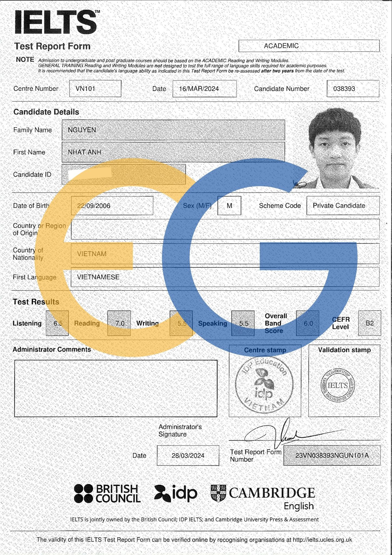The image size is (392, 555).
Task: Select the candidate photo
Action: tap(336, 149)
